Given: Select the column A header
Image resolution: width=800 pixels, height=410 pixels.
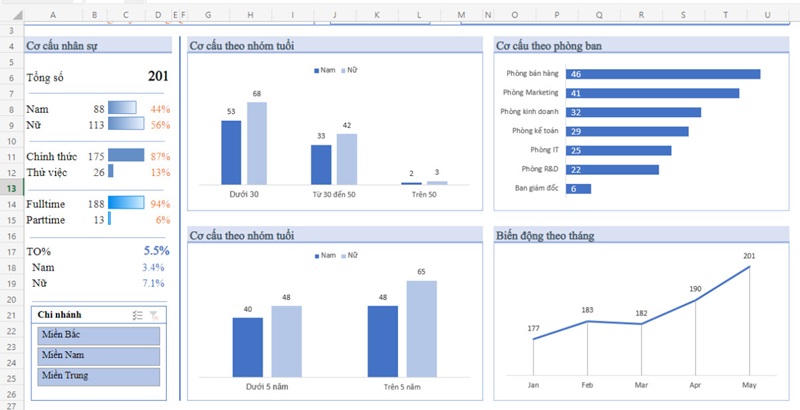Looking at the screenshot, I should 52,15.
